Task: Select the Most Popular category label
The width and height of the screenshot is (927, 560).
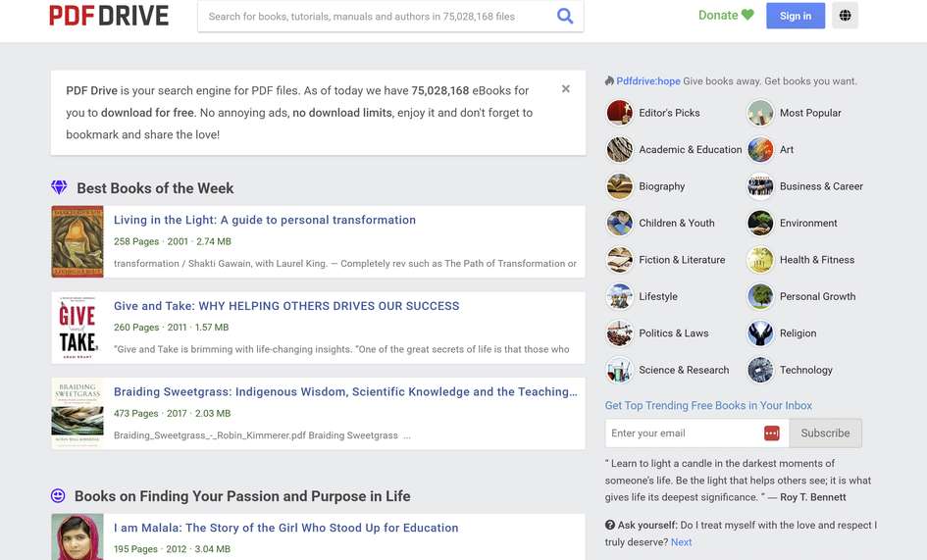Action: (810, 113)
